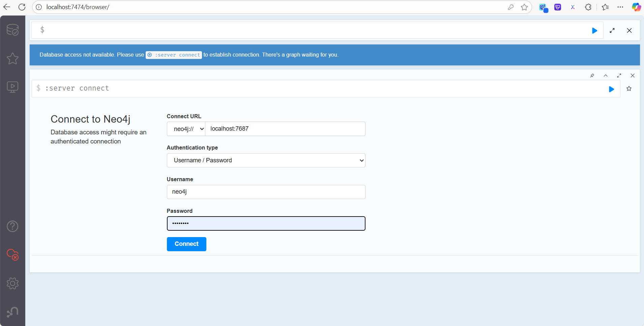Click the extension icon with blue badge

(x=543, y=8)
